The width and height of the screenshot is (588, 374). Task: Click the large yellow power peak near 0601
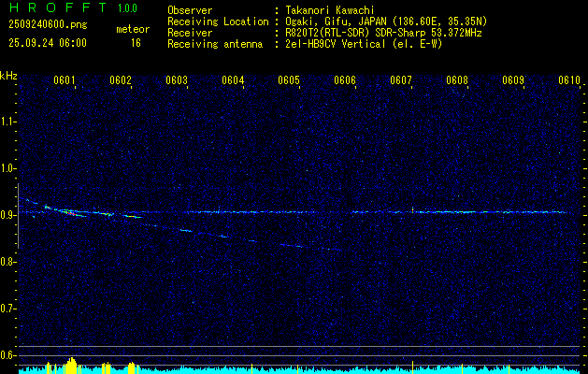tap(71, 366)
